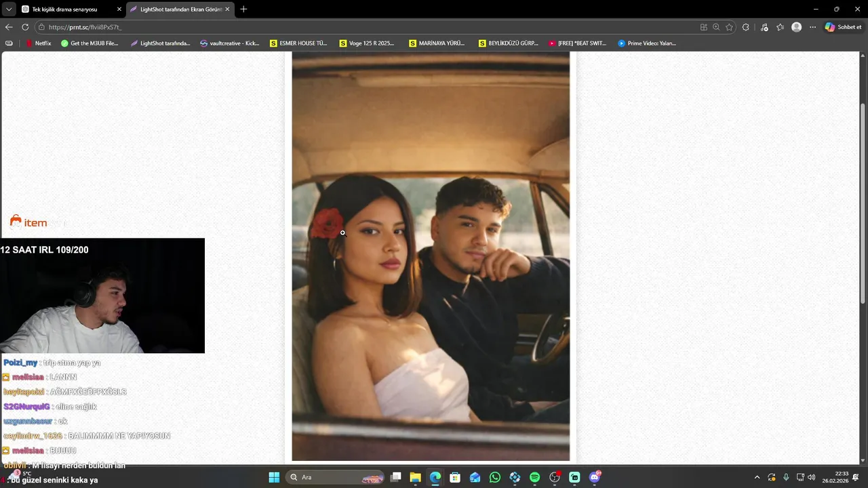This screenshot has height=488, width=868.
Task: Open the apps icon in address bar
Action: [x=704, y=27]
